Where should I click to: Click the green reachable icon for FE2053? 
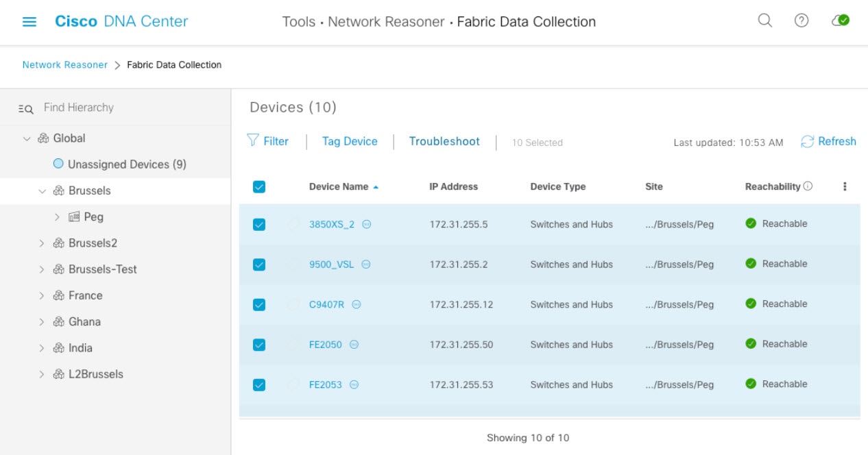751,384
